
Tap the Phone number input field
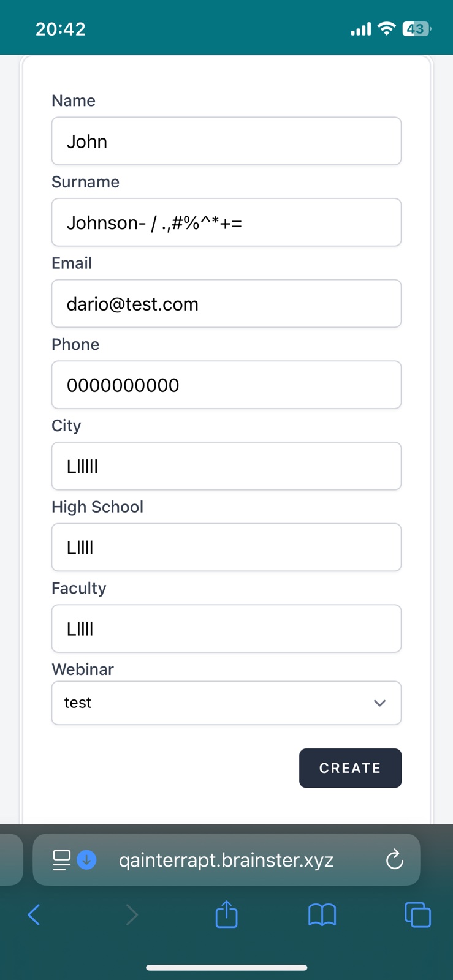point(226,385)
